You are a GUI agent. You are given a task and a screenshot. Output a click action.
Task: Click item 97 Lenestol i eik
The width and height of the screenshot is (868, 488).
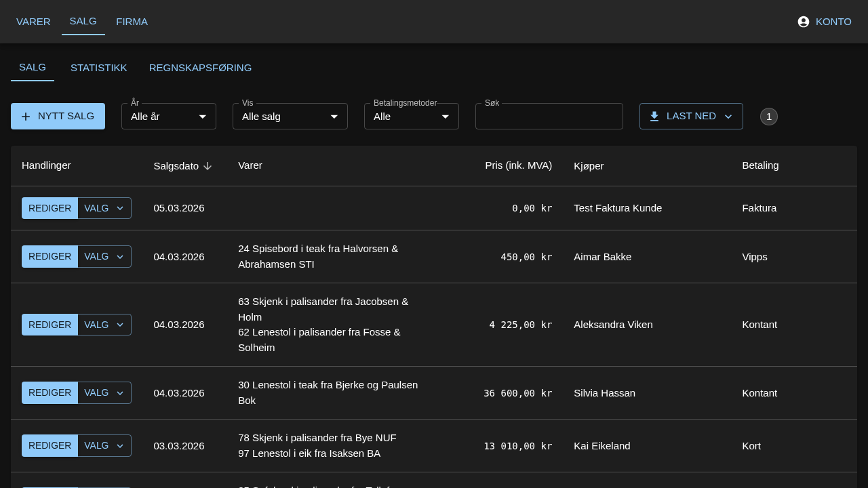(309, 453)
